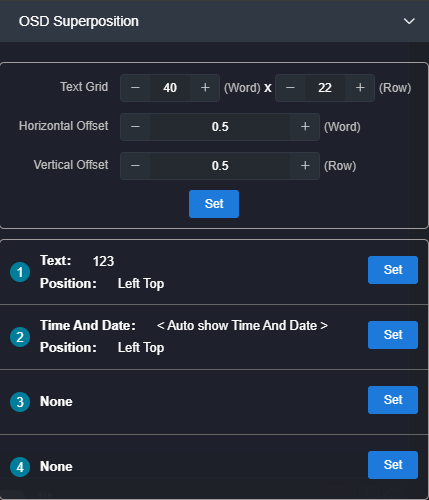Apply grid settings with the Set button
The image size is (429, 500).
214,204
